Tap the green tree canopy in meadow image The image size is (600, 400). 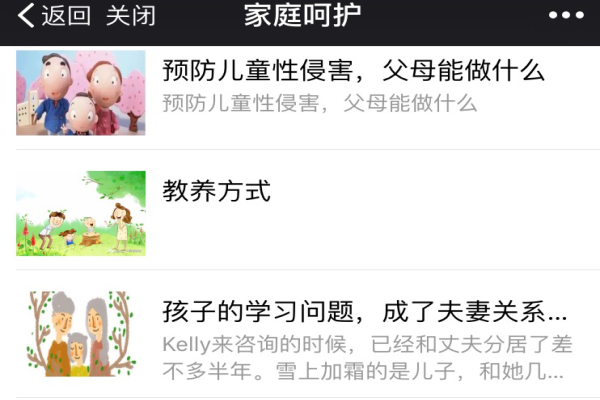point(117,183)
